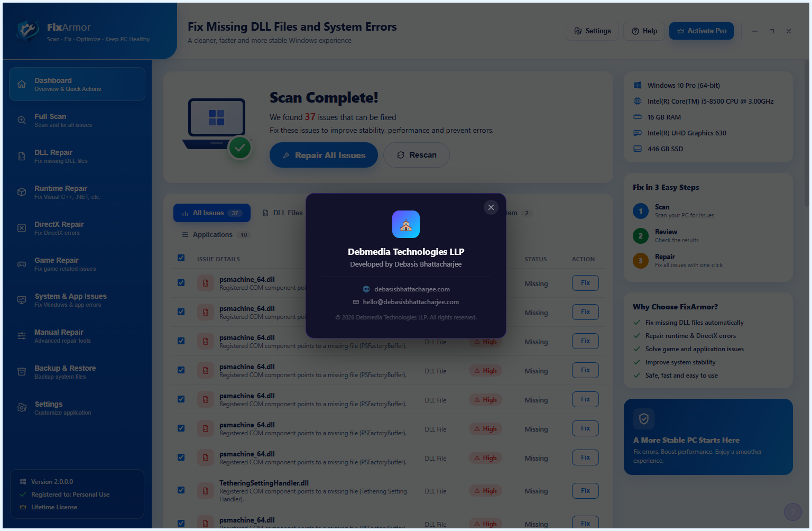Close the Debmedia Technologies about dialog
Image resolution: width=812 pixels, height=531 pixels.
tap(491, 207)
